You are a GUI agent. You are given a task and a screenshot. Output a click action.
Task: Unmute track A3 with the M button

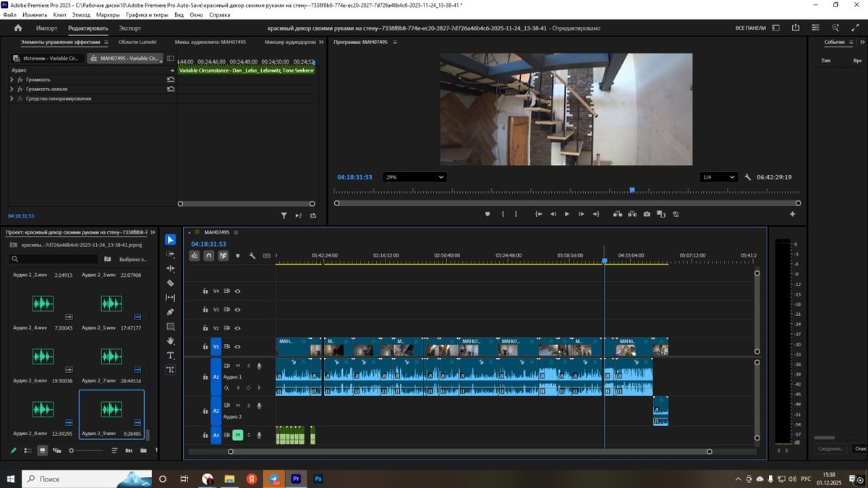pyautogui.click(x=237, y=435)
